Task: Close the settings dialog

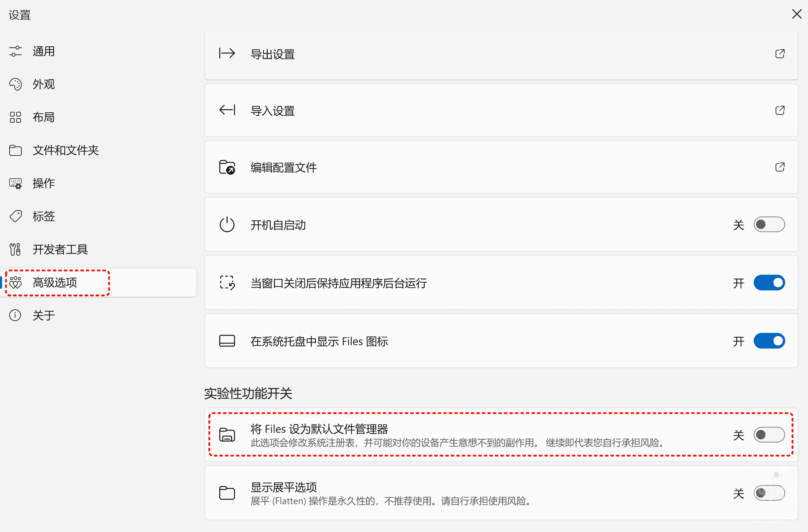Action: 796,14
